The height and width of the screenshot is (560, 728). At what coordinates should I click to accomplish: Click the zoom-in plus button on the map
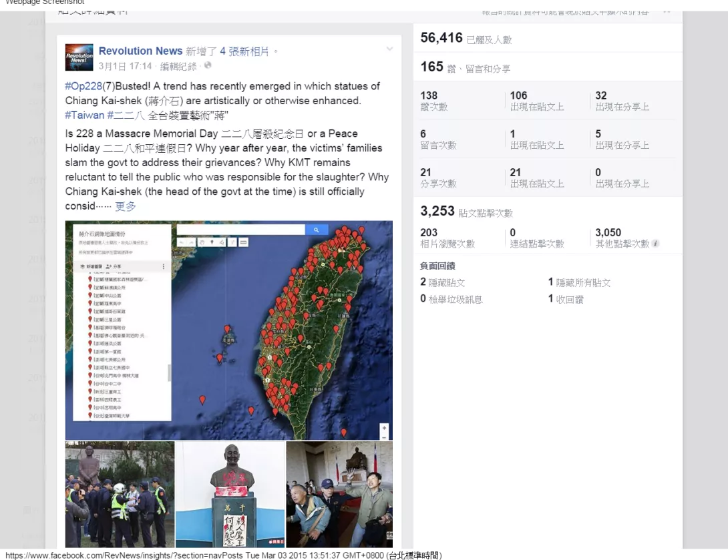pyautogui.click(x=384, y=428)
